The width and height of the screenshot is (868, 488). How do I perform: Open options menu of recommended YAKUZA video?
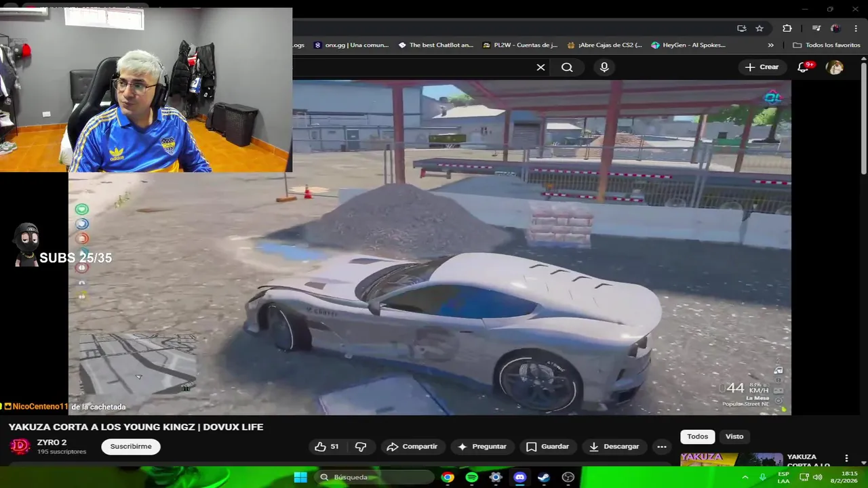pyautogui.click(x=846, y=459)
